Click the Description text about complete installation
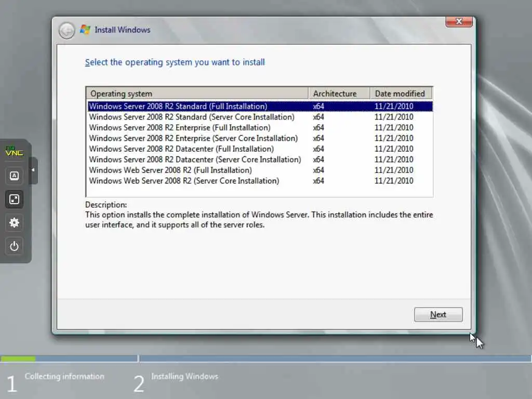Image resolution: width=532 pixels, height=399 pixels. 259,220
